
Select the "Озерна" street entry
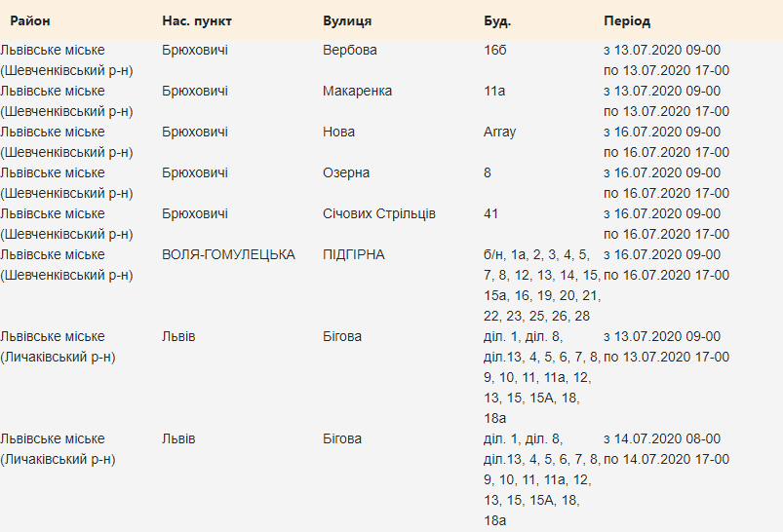(346, 172)
